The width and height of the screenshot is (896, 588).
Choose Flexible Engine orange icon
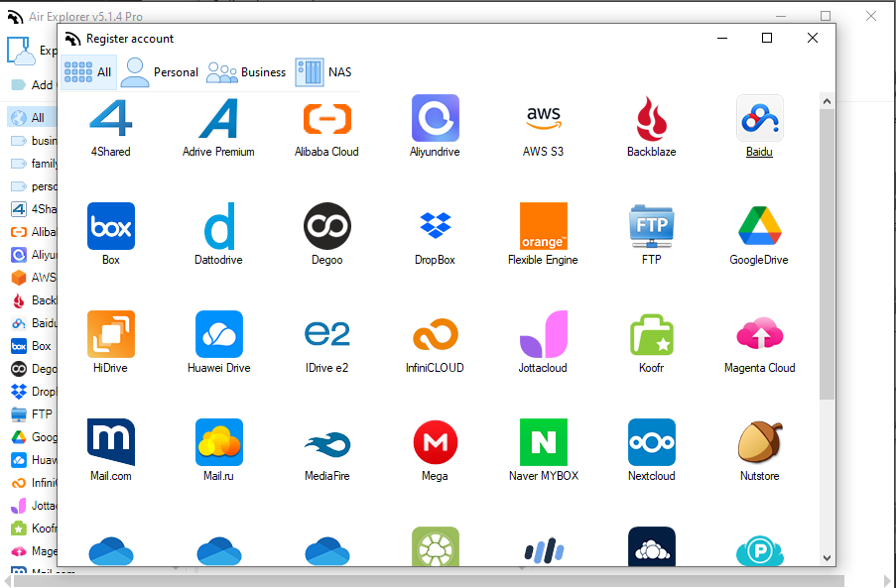pos(543,234)
